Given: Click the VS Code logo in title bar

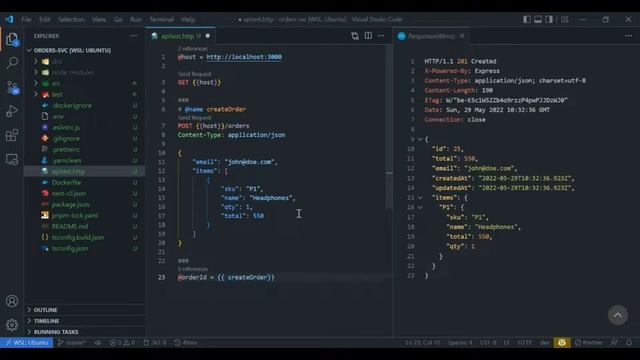Looking at the screenshot, I should [9, 19].
